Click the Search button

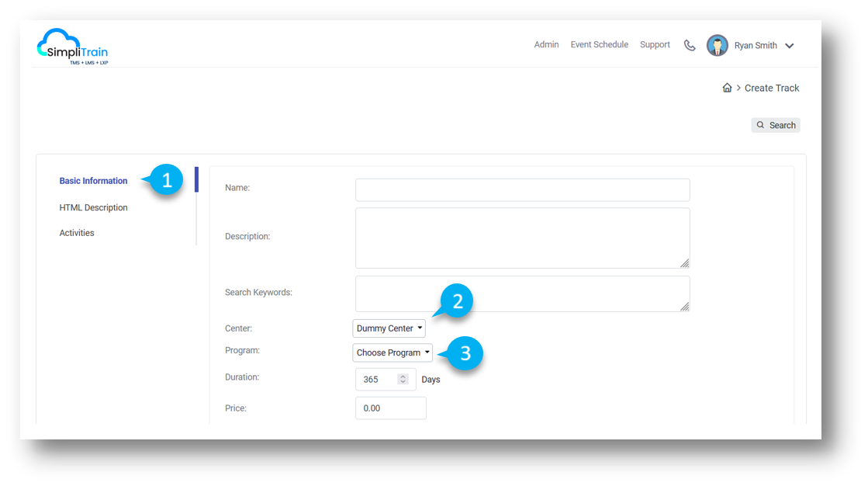pos(776,125)
